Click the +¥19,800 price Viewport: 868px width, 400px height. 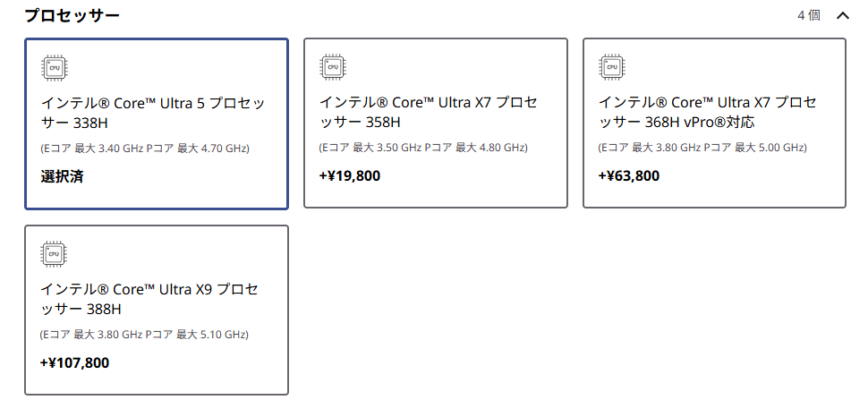(350, 176)
